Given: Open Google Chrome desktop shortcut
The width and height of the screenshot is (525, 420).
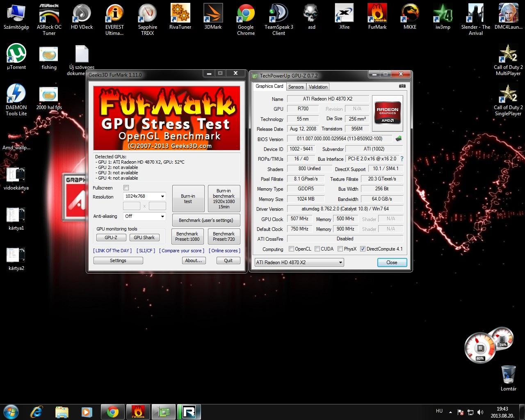Looking at the screenshot, I should (x=246, y=19).
